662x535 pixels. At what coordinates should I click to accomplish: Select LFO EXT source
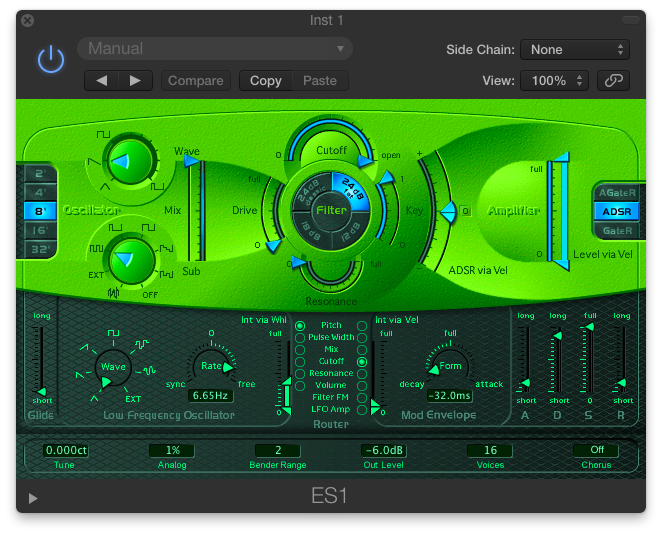tap(133, 399)
